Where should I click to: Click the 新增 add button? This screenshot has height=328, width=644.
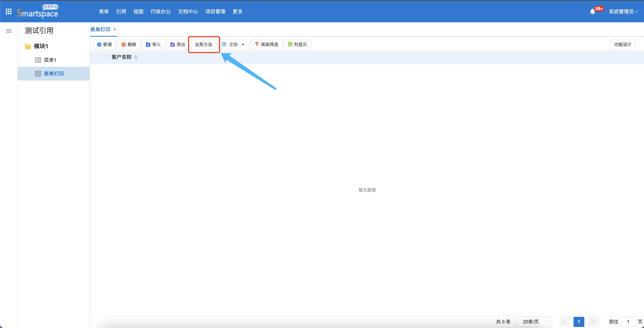pos(104,45)
